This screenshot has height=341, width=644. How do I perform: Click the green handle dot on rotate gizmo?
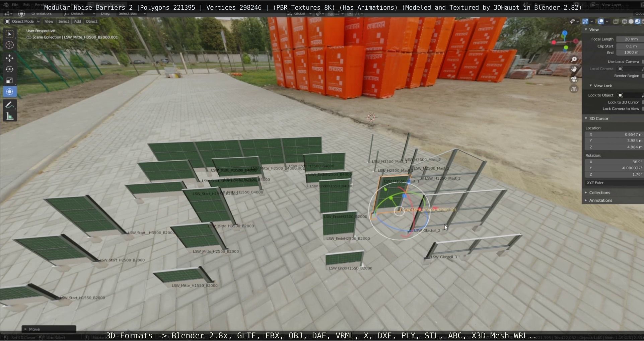[391, 198]
